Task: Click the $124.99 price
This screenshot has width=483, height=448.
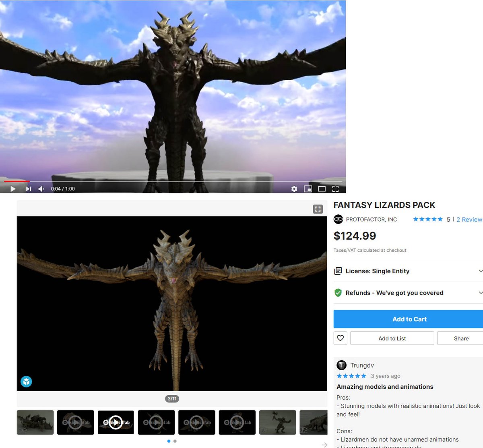Action: pyautogui.click(x=355, y=236)
